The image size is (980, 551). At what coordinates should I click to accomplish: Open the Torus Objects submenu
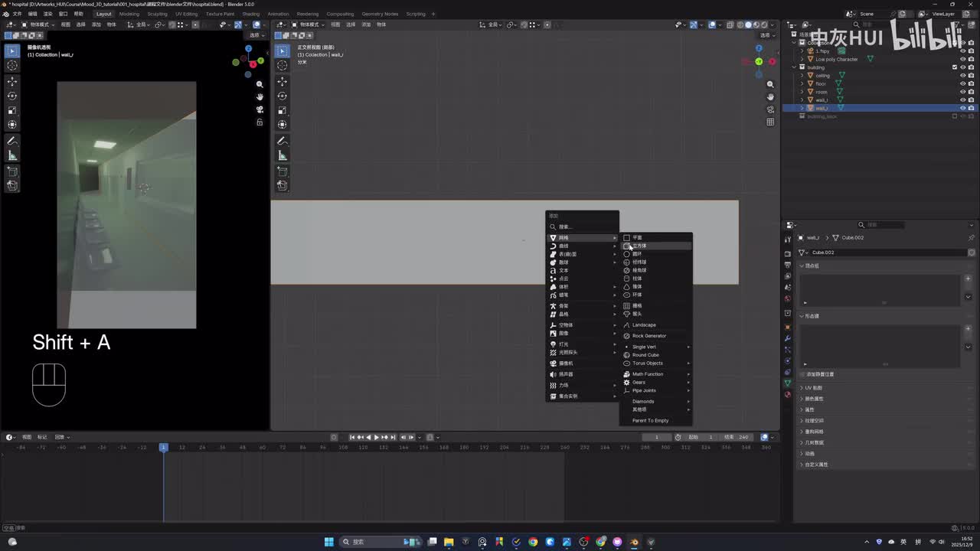(x=656, y=363)
